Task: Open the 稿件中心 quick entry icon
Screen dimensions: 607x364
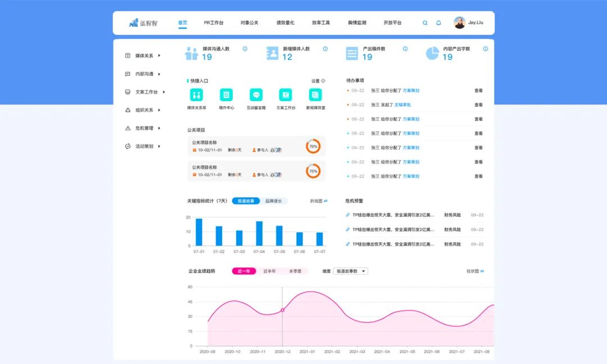Action: (x=227, y=95)
